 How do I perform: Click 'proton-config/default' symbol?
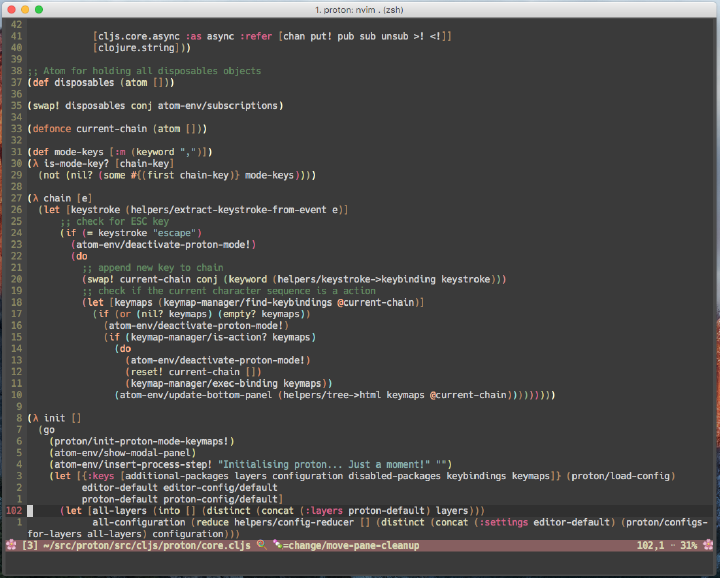pos(220,499)
